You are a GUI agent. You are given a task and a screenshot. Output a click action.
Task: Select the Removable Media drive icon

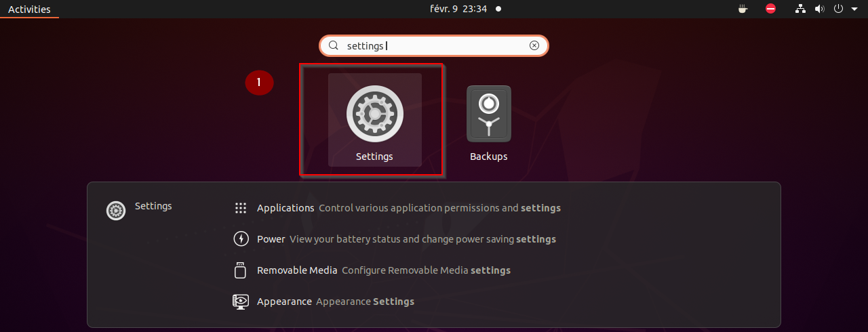click(x=241, y=270)
